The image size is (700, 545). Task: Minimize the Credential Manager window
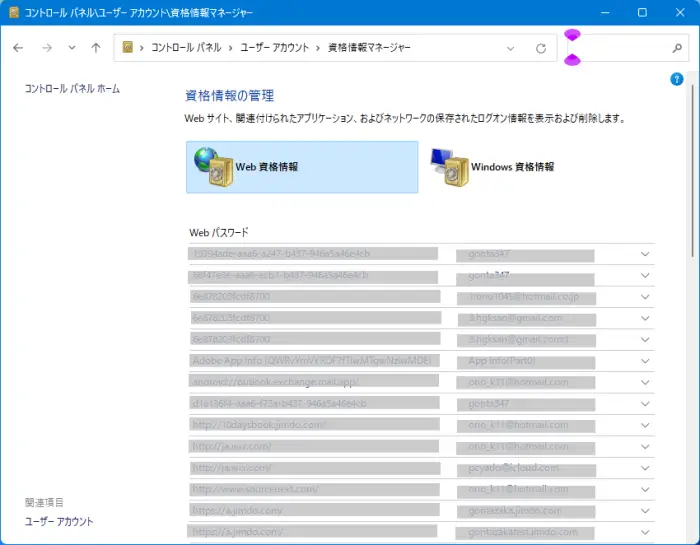[605, 12]
